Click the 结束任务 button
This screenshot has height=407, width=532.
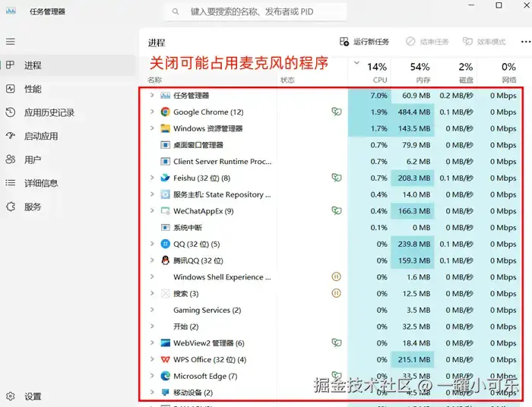coord(427,42)
